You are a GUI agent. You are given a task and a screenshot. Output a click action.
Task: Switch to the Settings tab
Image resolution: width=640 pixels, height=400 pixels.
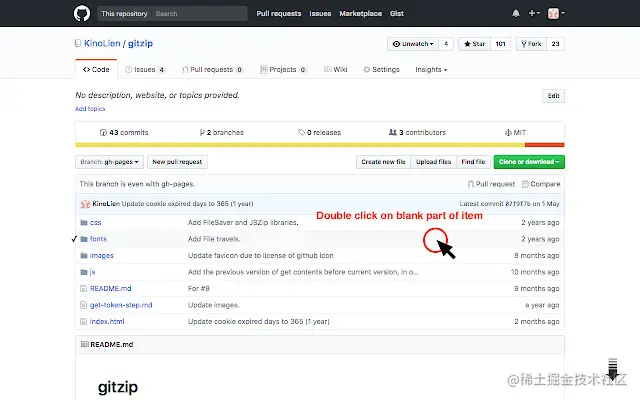381,69
